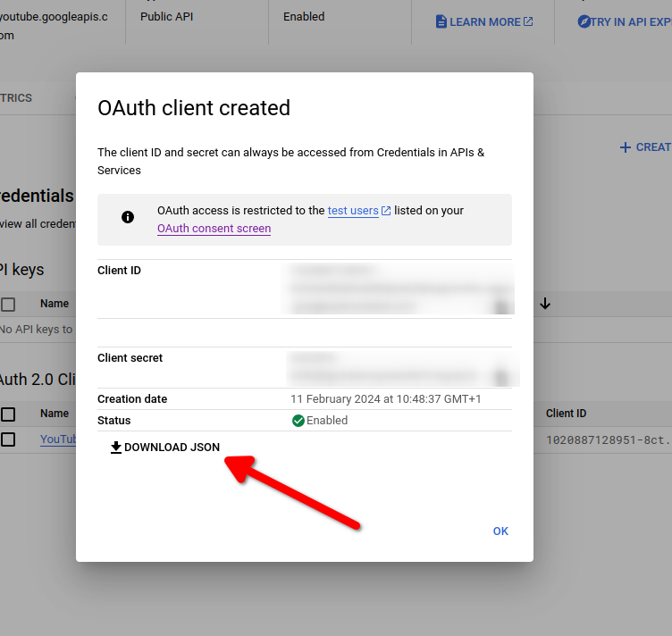This screenshot has width=672, height=636.
Task: Click the download arrow icon beside DOWNLOAD JSON
Action: 116,448
